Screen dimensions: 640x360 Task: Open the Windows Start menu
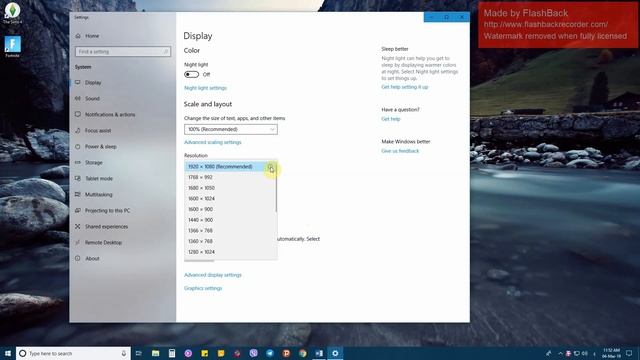8,353
